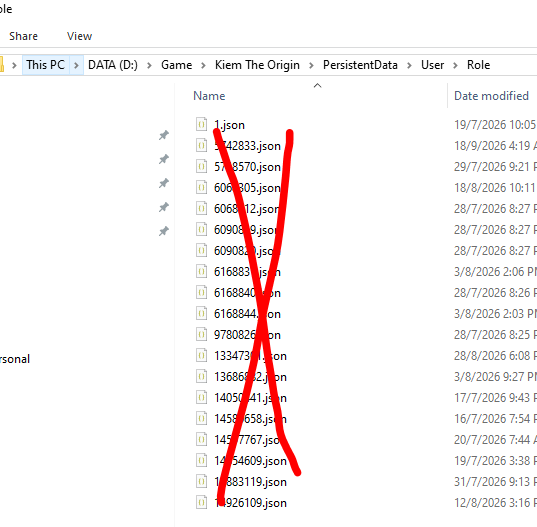Click the file icon of 14926109.json
Image resolution: width=537 pixels, height=527 pixels.
(201, 502)
